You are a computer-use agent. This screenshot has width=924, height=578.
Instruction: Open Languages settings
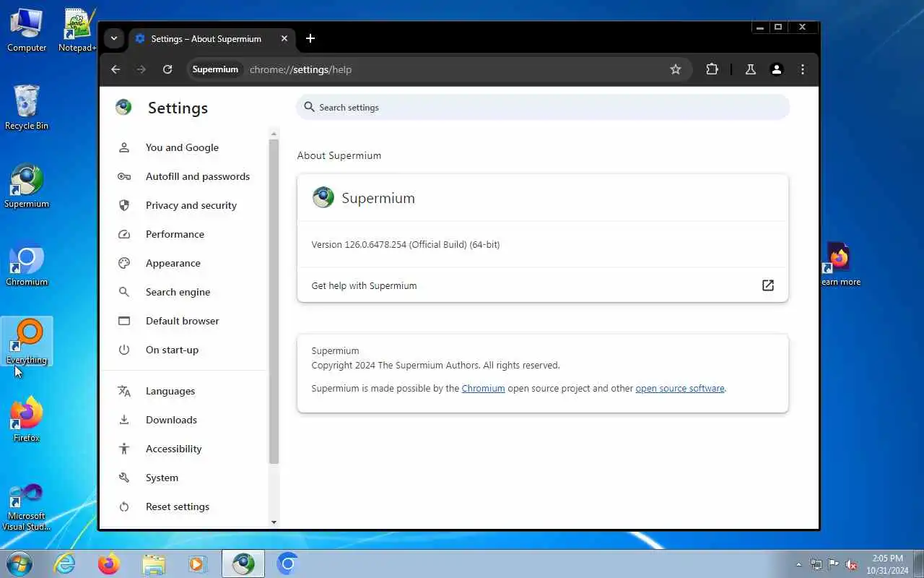170,391
